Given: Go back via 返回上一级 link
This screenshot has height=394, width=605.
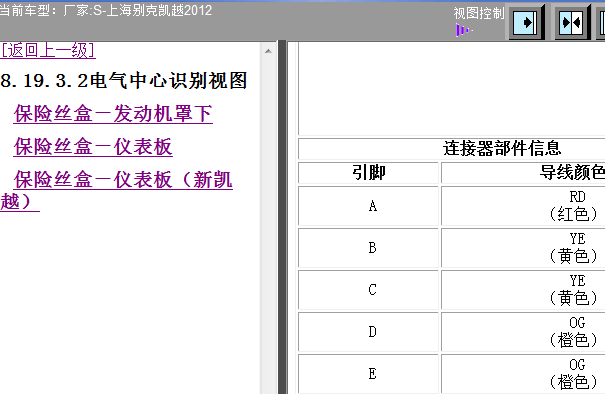Looking at the screenshot, I should 48,50.
